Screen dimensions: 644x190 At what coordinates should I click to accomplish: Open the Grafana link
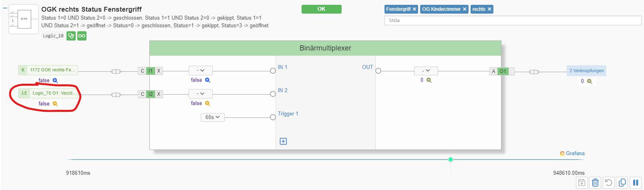[572, 154]
